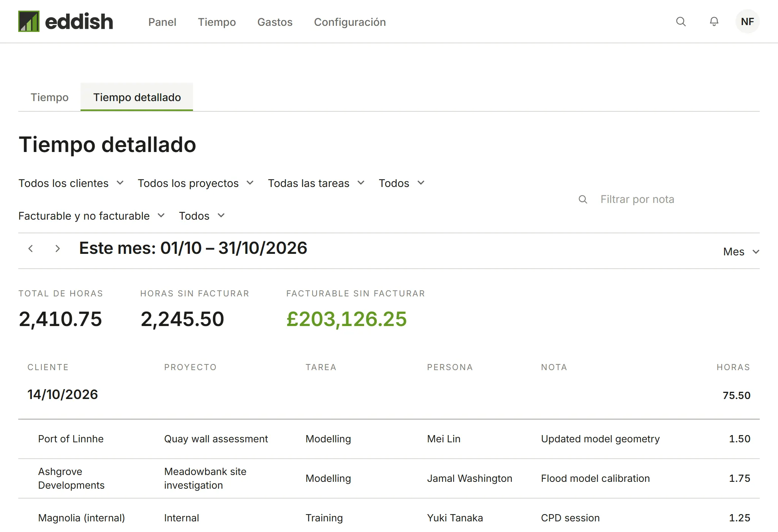Click Flood model calibration note
778x532 pixels.
click(x=595, y=478)
